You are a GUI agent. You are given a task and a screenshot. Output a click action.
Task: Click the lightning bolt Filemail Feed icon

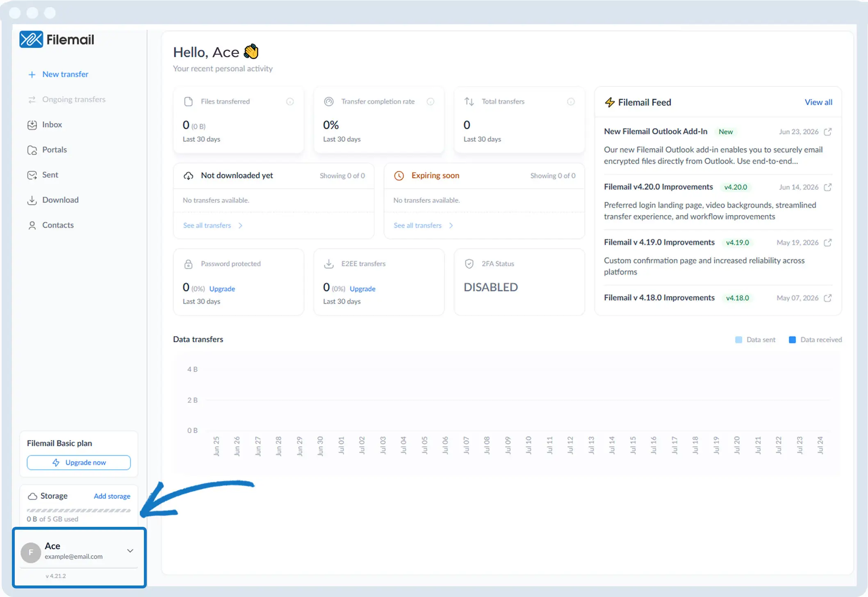coord(610,102)
